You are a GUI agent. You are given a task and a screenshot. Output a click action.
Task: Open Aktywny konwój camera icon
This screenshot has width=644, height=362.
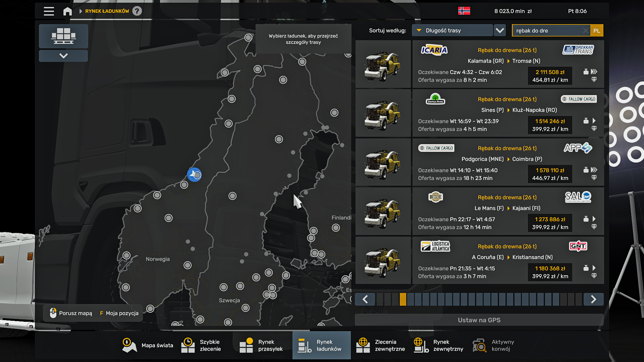(x=480, y=345)
